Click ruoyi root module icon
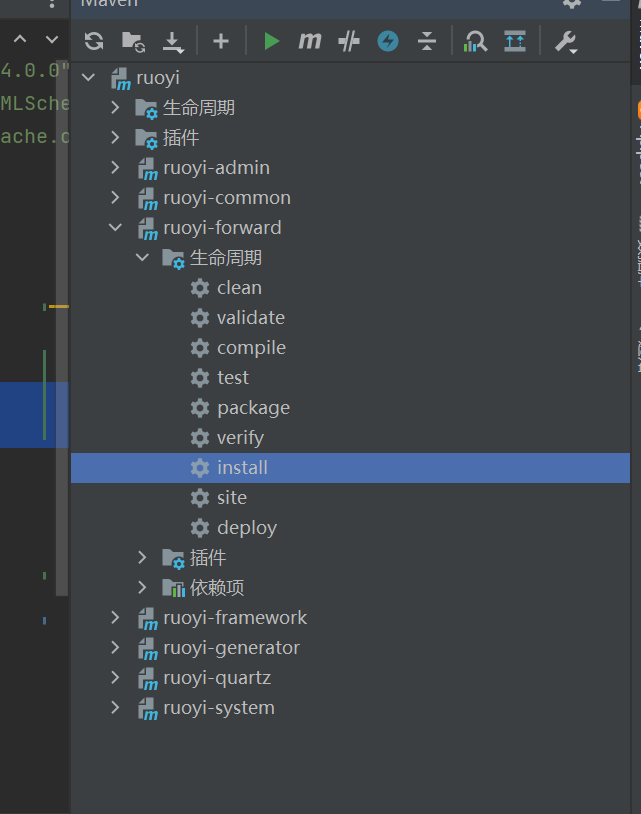Image resolution: width=641 pixels, height=814 pixels. tap(120, 79)
